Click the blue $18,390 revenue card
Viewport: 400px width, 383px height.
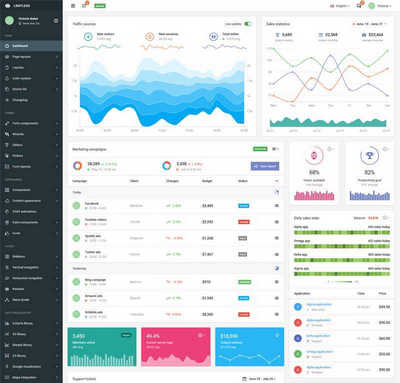(x=250, y=347)
